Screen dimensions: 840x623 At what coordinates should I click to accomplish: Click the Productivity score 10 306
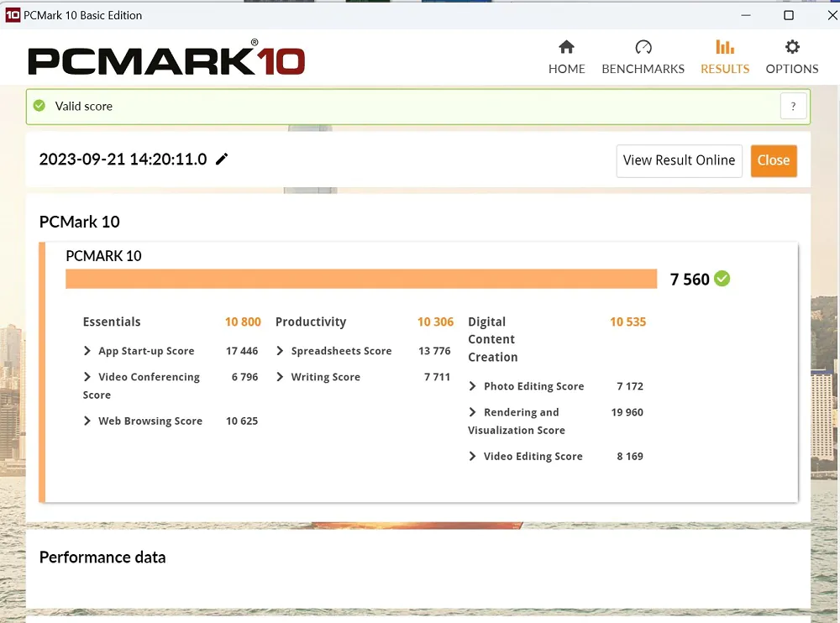(435, 322)
